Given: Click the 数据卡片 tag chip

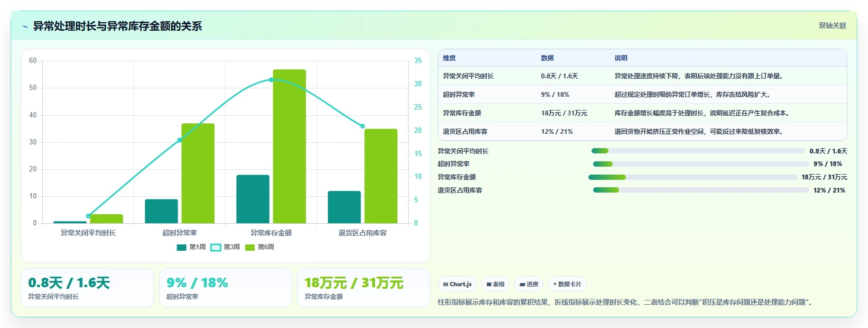Looking at the screenshot, I should pos(567,284).
